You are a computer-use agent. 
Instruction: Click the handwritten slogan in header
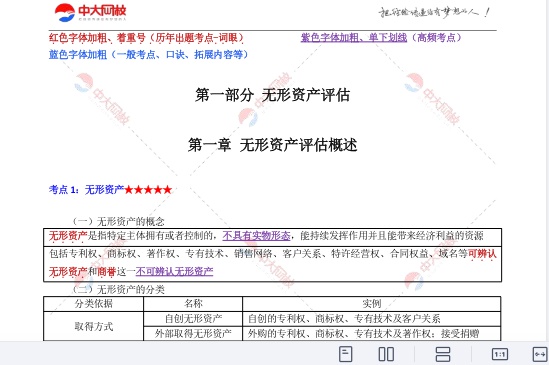click(x=433, y=13)
